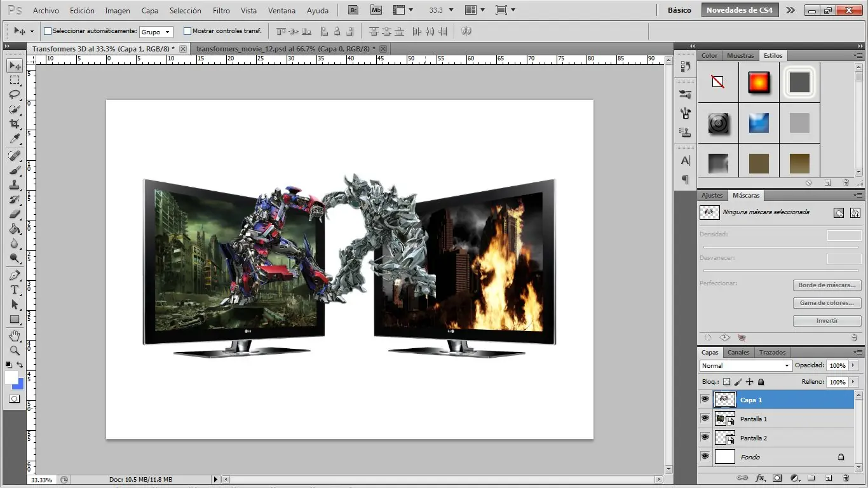Select the History Brush tool
Screen dimensions: 868x488
15,200
